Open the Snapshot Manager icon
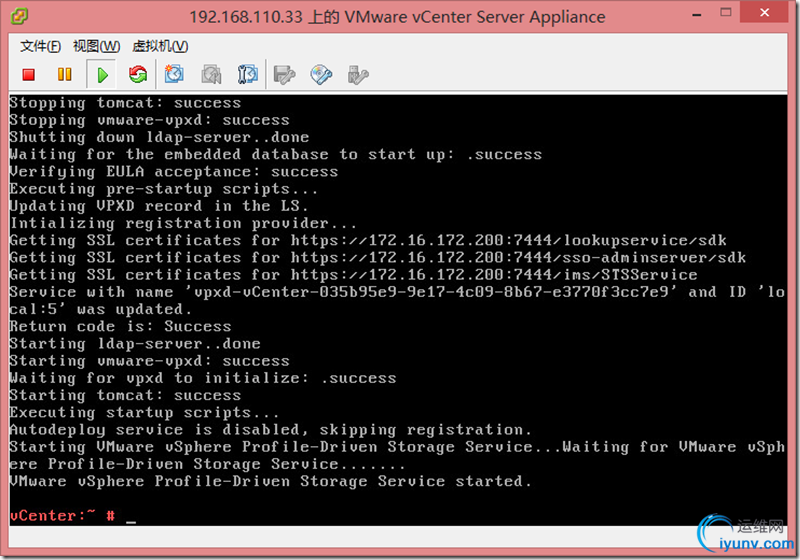Viewport: 800px width, 560px height. coord(247,74)
